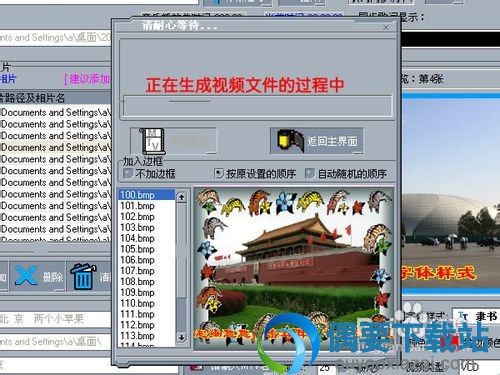Click the Tiananmen border preview image
This screenshot has height=375, width=500.
pos(293,268)
